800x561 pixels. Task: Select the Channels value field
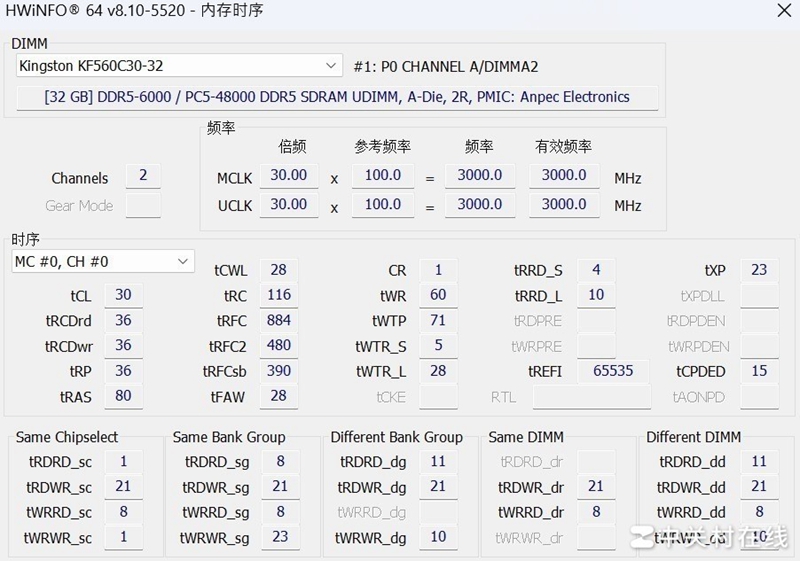[x=143, y=176]
